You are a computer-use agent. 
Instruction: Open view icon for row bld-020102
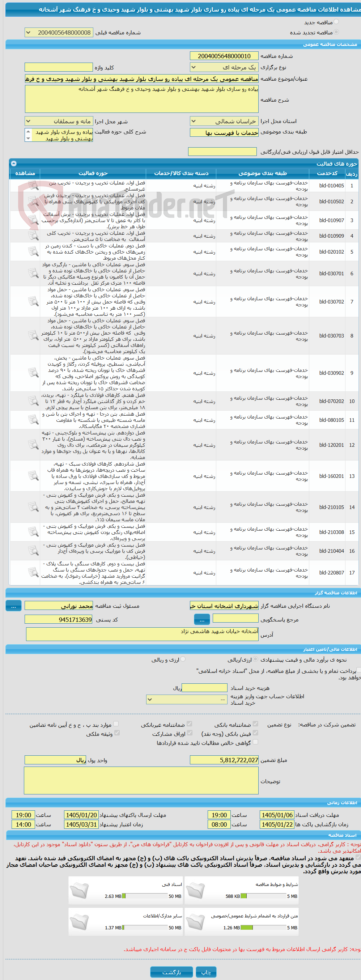(34, 251)
